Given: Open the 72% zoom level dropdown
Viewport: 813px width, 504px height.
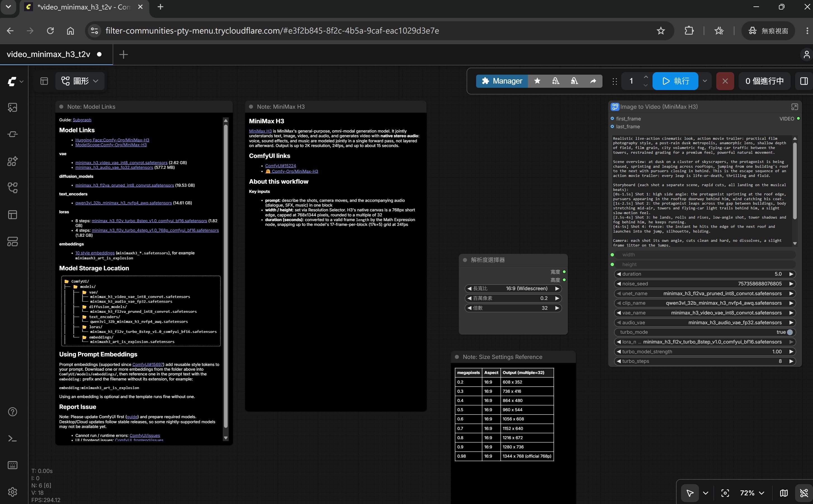Looking at the screenshot, I should [752, 493].
